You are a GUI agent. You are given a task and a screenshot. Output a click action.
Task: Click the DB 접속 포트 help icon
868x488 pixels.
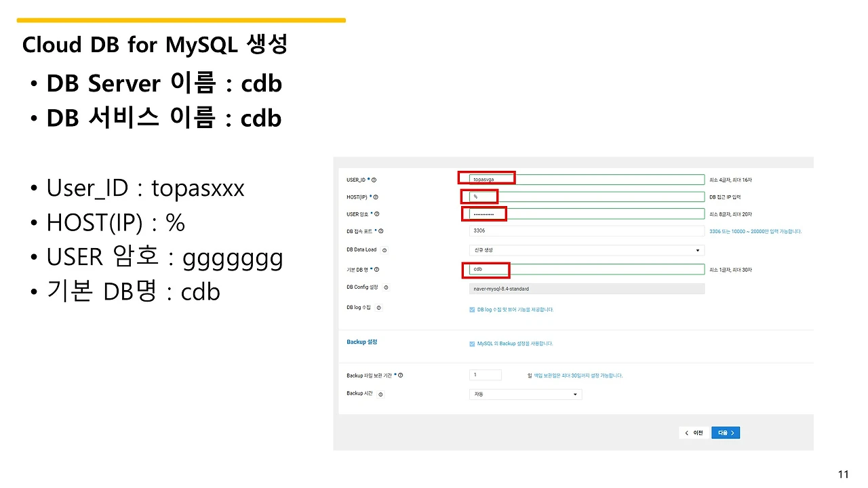380,230
